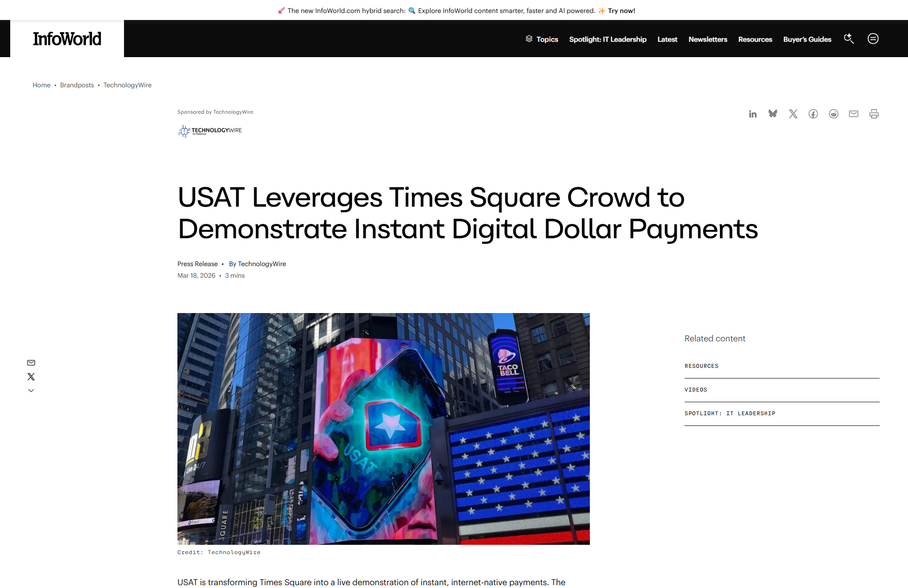Click the email icon in the left sidebar

point(31,362)
